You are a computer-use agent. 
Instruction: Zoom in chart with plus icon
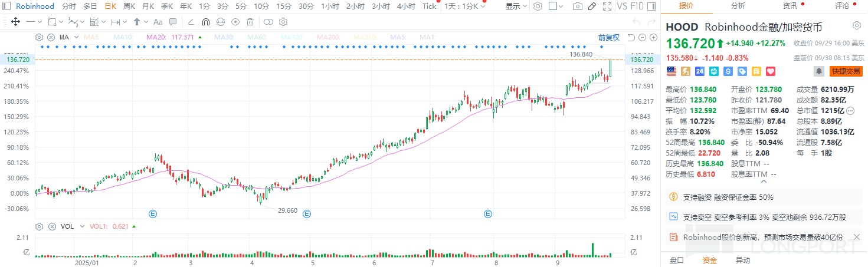point(653,38)
